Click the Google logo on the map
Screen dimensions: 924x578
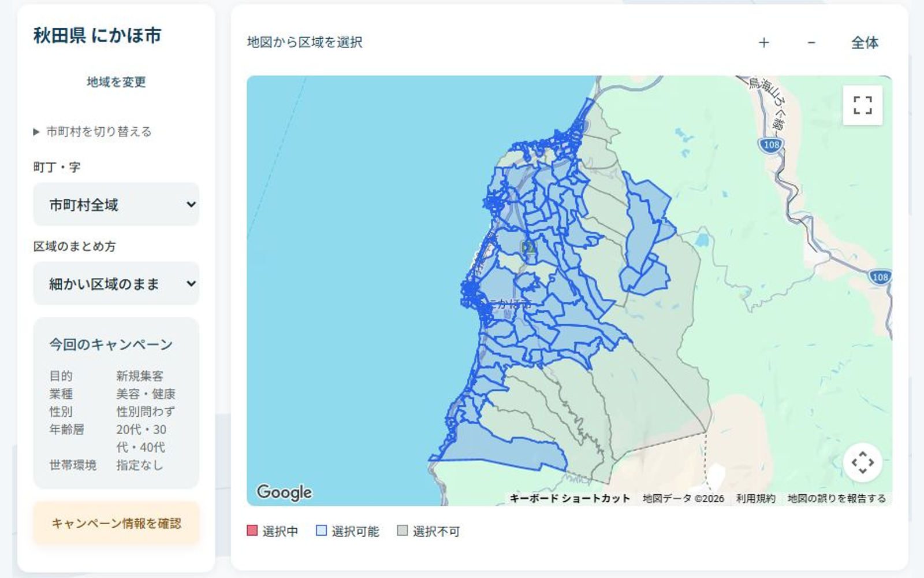pos(284,492)
